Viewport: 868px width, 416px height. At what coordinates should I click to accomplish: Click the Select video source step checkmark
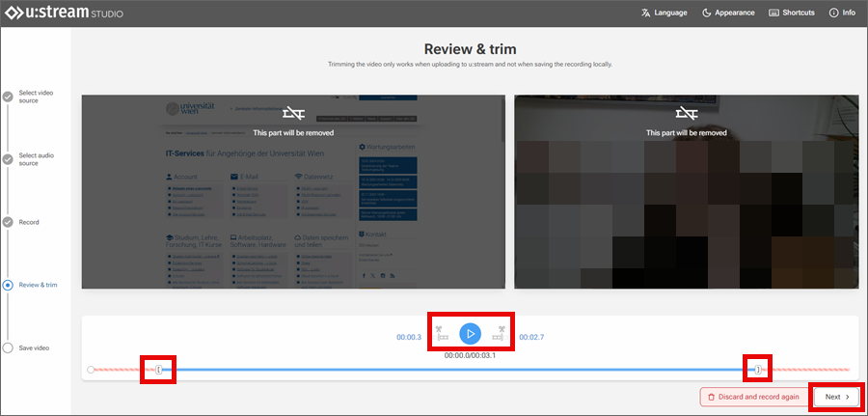pyautogui.click(x=9, y=97)
